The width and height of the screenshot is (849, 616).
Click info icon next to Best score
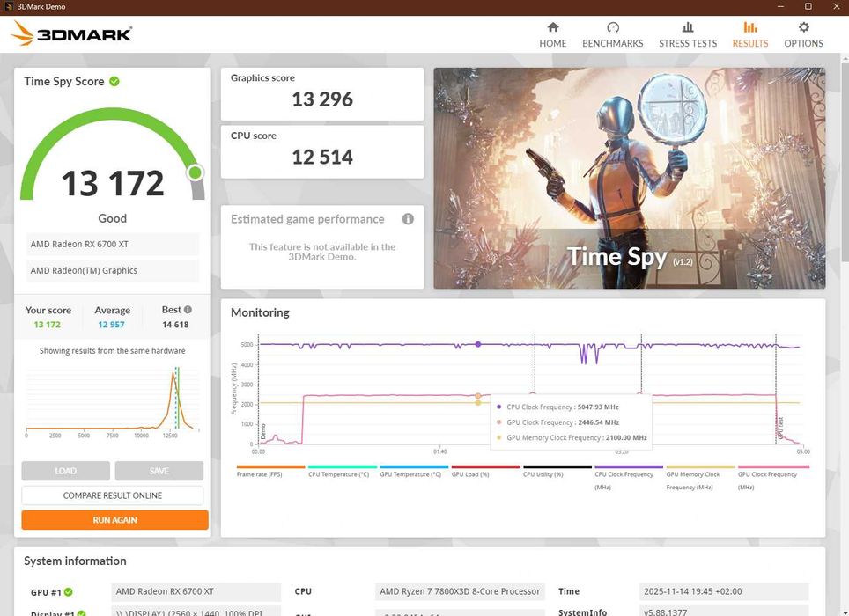click(x=188, y=310)
